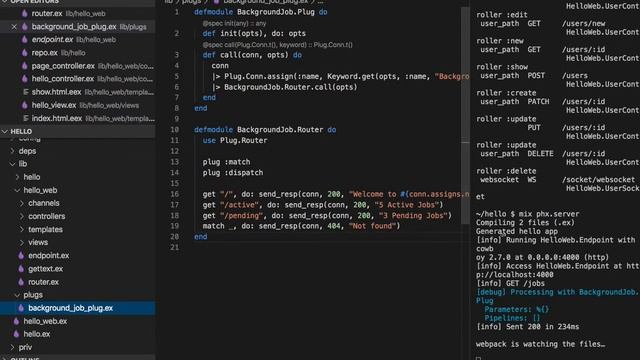Click the '@spec init(any) :: any' code lens
This screenshot has height=360, width=640.
234,23
